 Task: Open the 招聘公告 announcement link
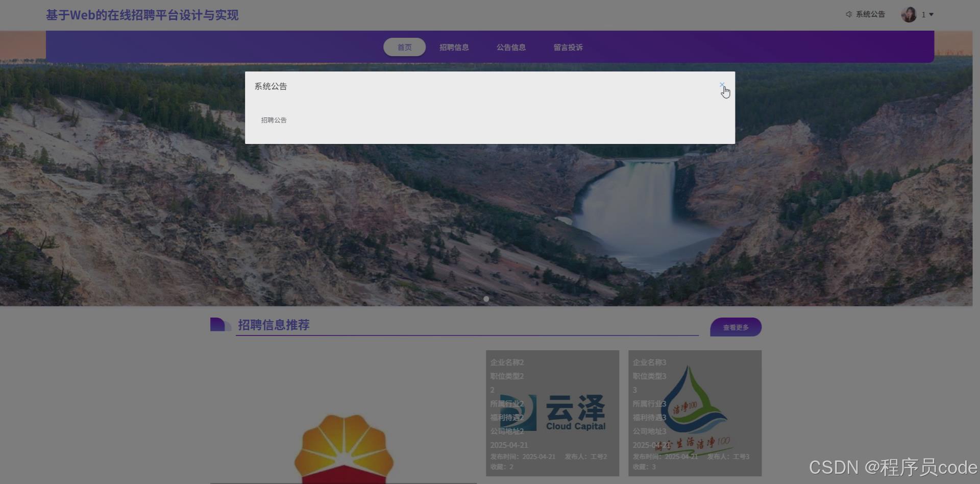tap(274, 120)
